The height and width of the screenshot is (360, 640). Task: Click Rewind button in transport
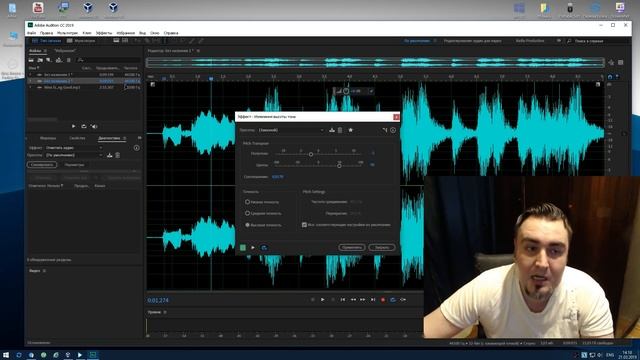tap(353, 300)
